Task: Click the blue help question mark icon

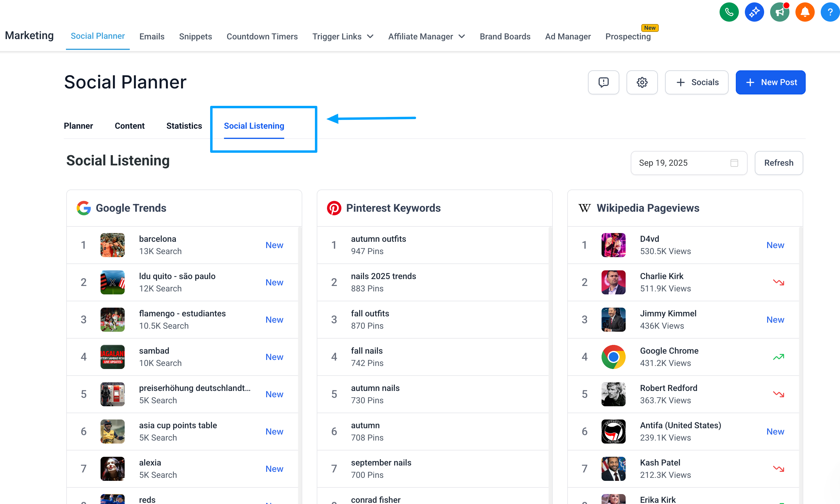Action: [829, 13]
